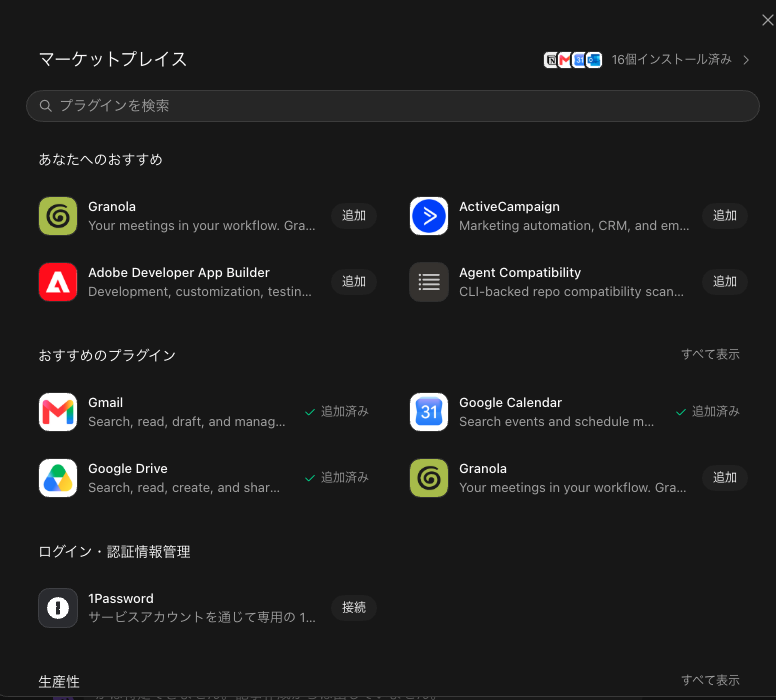Open the 16個インストール済み chevron arrow
This screenshot has width=776, height=700.
click(746, 60)
